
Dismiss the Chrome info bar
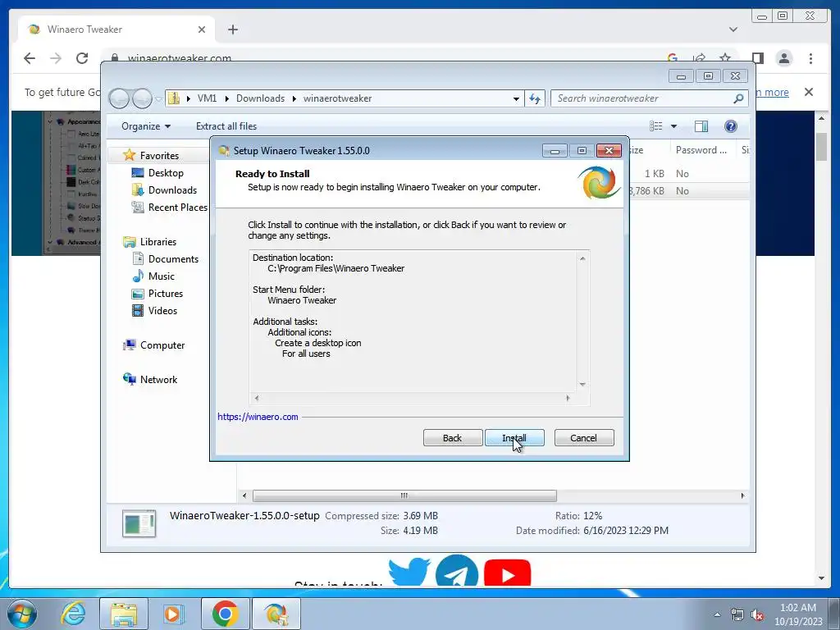pos(808,92)
